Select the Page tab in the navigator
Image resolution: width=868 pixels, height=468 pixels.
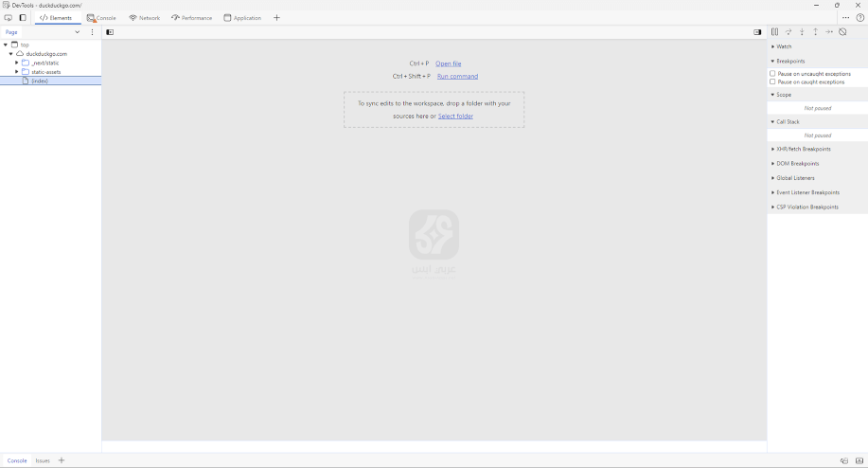[11, 32]
